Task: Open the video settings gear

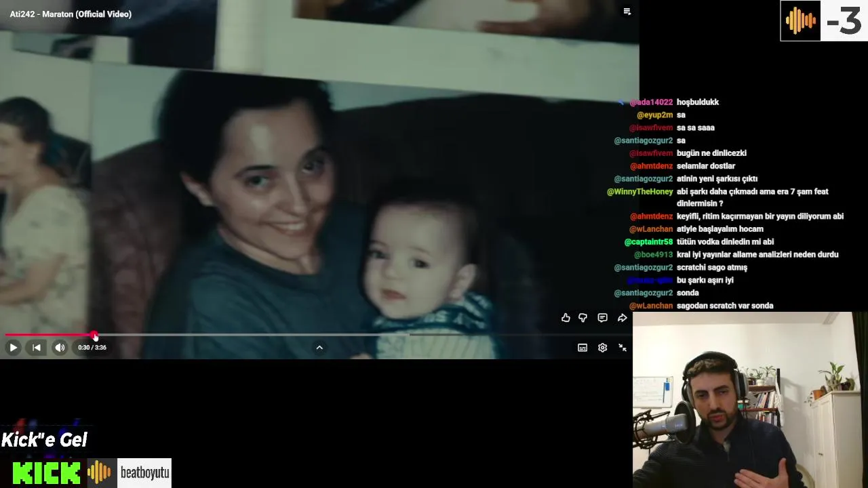Action: (x=602, y=348)
